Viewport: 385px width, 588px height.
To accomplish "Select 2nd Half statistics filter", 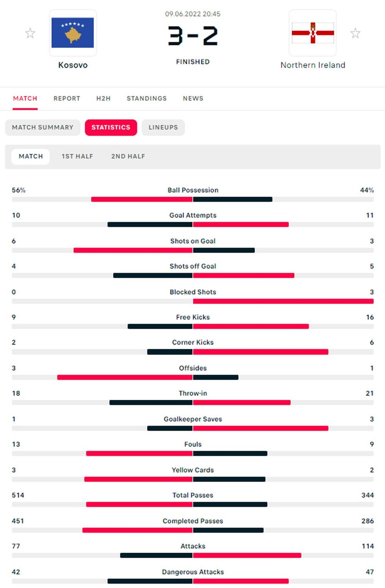I will [x=128, y=156].
